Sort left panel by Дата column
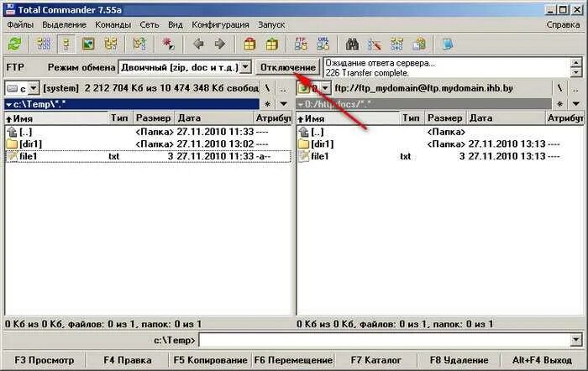588x371 pixels. 214,118
